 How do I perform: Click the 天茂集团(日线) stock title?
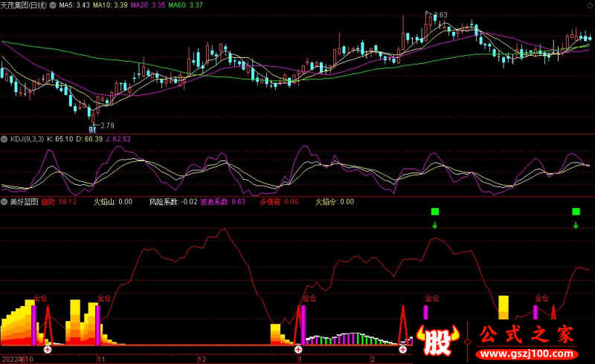(27, 5)
